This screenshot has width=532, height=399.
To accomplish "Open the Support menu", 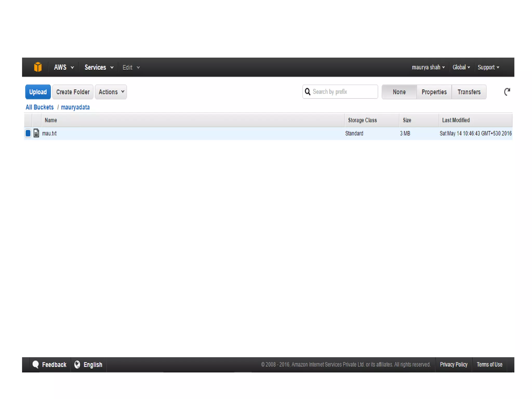I will pyautogui.click(x=488, y=67).
